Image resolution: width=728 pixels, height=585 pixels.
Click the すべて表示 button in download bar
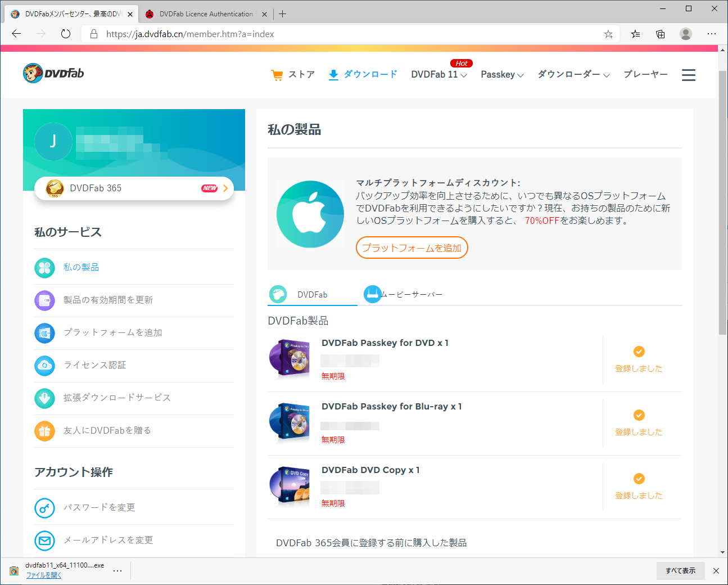680,570
